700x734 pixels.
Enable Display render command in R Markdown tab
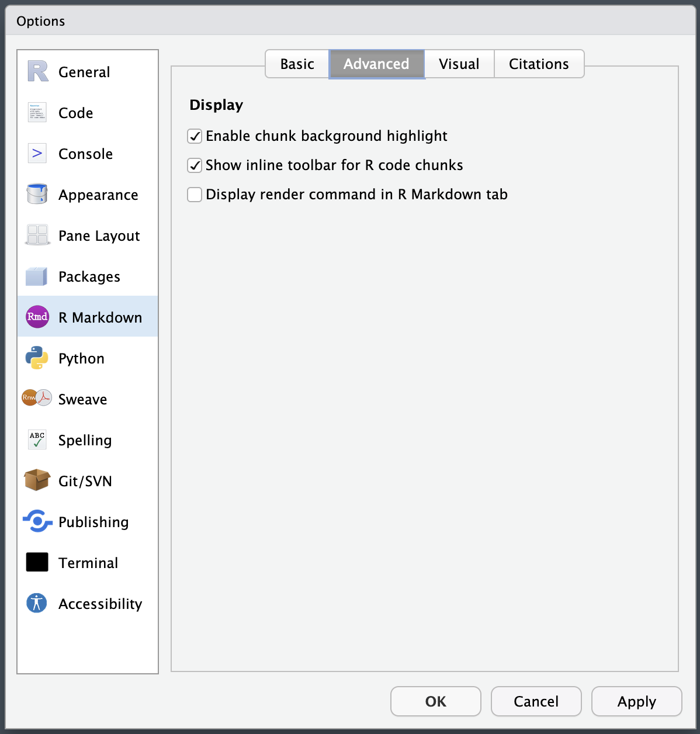pyautogui.click(x=195, y=195)
